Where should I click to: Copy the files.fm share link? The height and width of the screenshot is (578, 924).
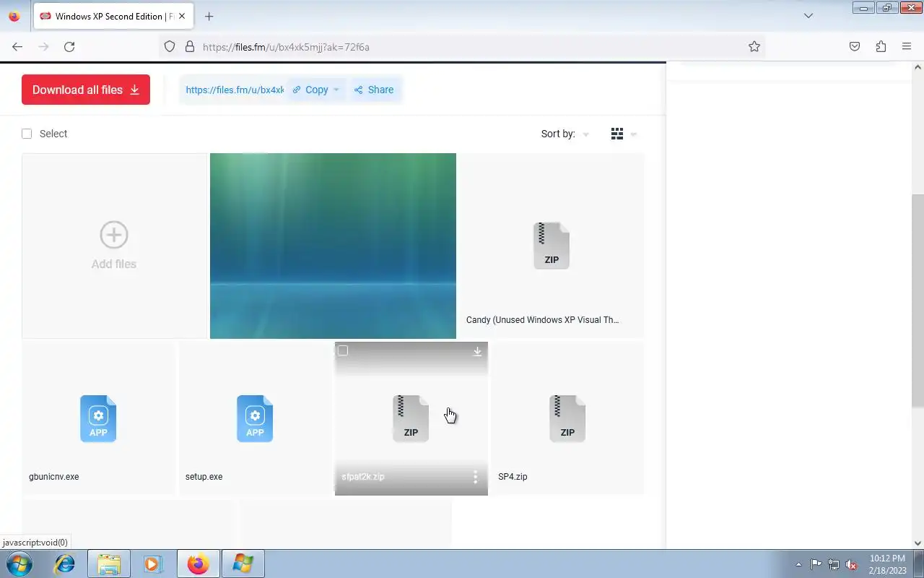click(310, 90)
